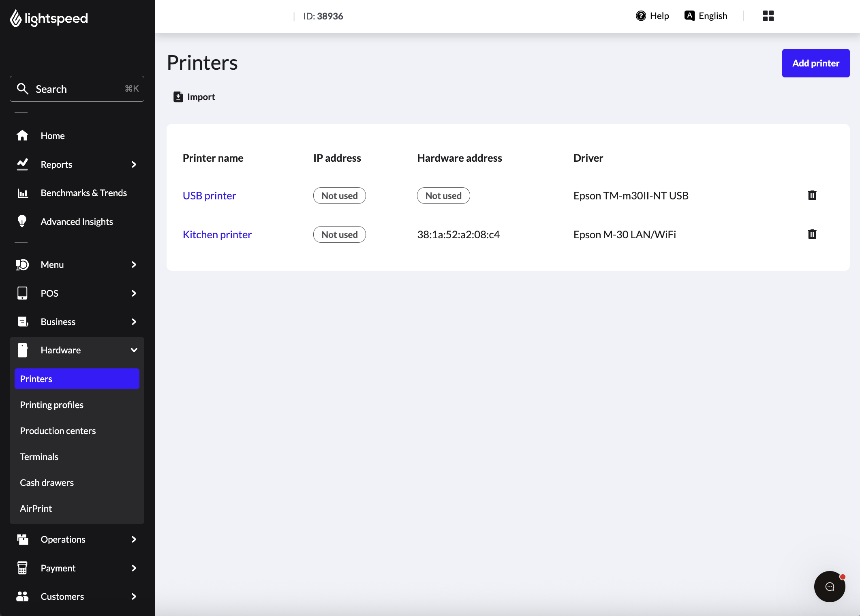Click the Add printer button

(x=815, y=63)
